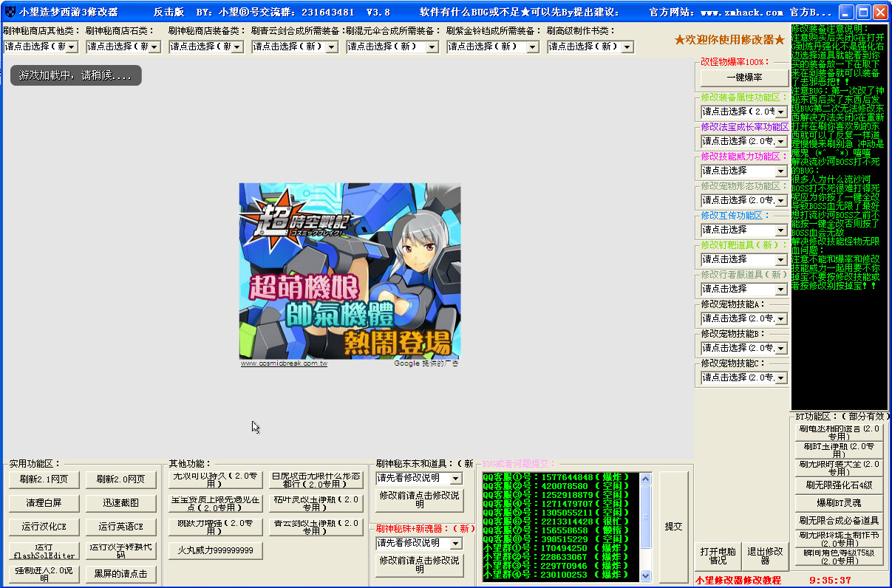892x588 pixels.
Task: Run flashSolEditer button
Action: coord(44,550)
